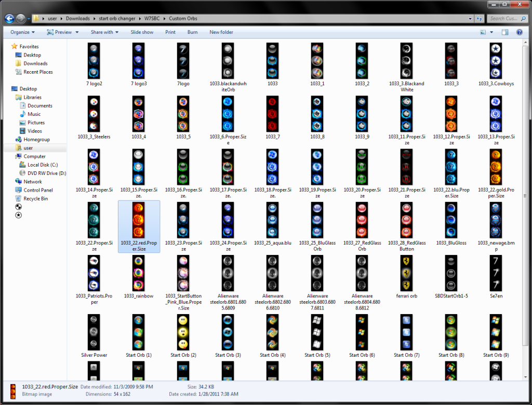Select the 1033_Patriots.Proper orb file

94,280
